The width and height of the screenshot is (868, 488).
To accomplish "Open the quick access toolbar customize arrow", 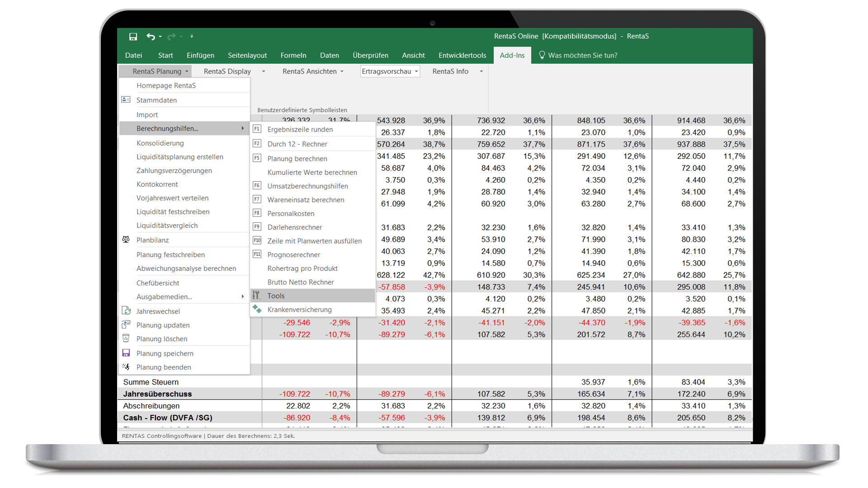I will click(192, 36).
